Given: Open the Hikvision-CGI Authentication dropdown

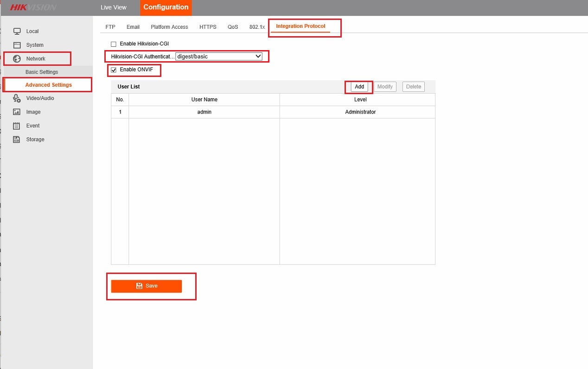Looking at the screenshot, I should (218, 57).
